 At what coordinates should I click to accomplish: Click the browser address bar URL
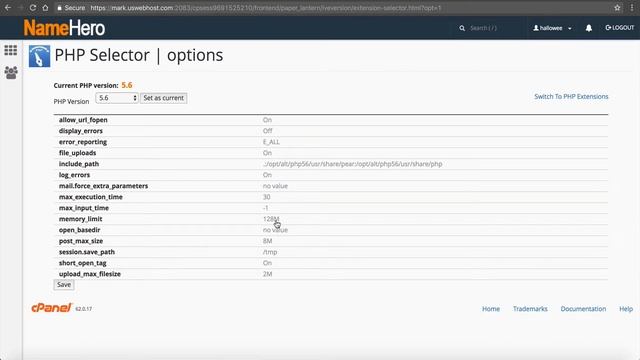[x=265, y=8]
